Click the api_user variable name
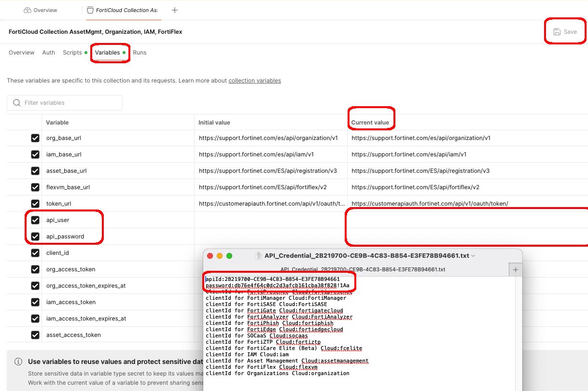The image size is (588, 391). [x=58, y=220]
